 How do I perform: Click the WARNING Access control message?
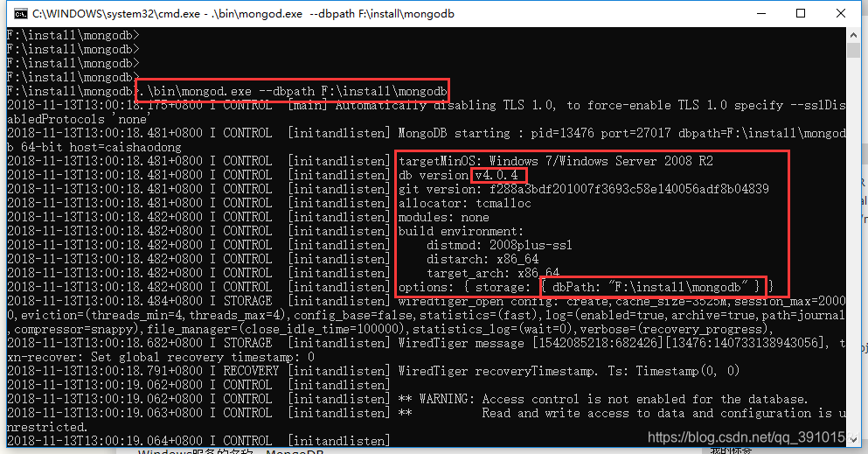point(603,399)
